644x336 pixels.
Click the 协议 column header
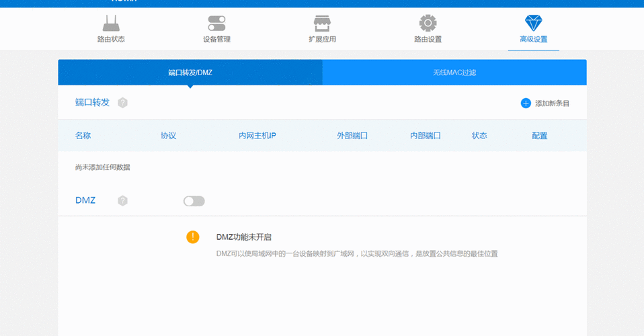coord(168,136)
